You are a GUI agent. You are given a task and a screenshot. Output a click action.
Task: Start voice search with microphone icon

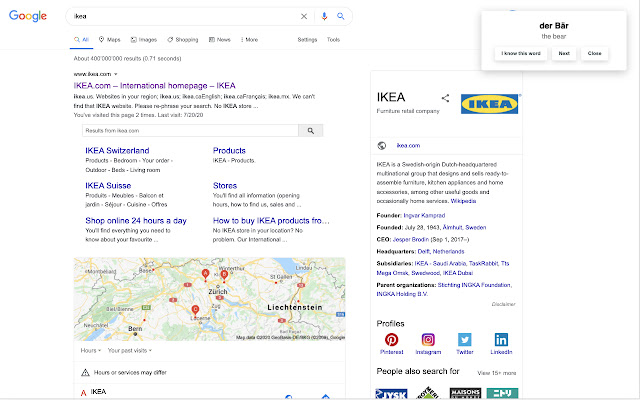324,16
